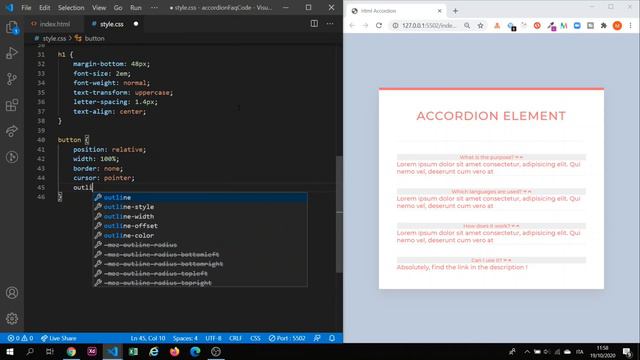Expand 'Which languages are used?' accordion button
This screenshot has height=360, width=640.
click(491, 191)
